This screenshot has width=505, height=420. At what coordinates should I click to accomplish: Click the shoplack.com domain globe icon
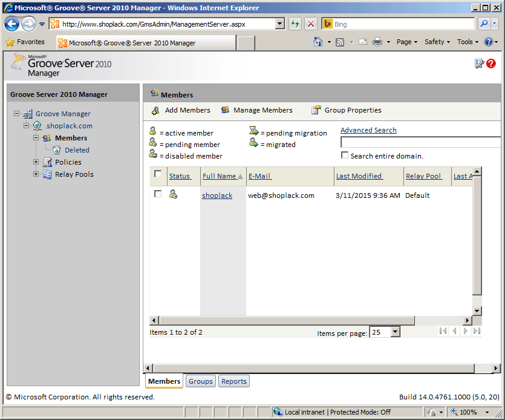pos(37,126)
